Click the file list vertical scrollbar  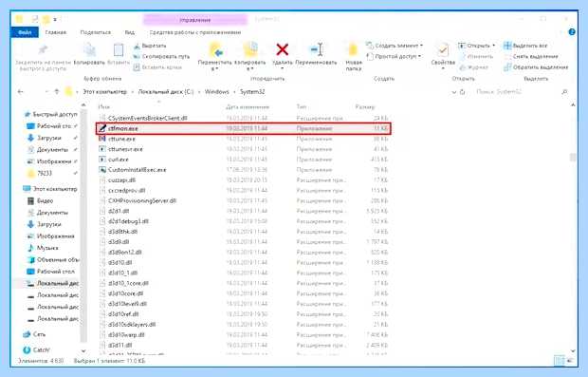coord(573,158)
